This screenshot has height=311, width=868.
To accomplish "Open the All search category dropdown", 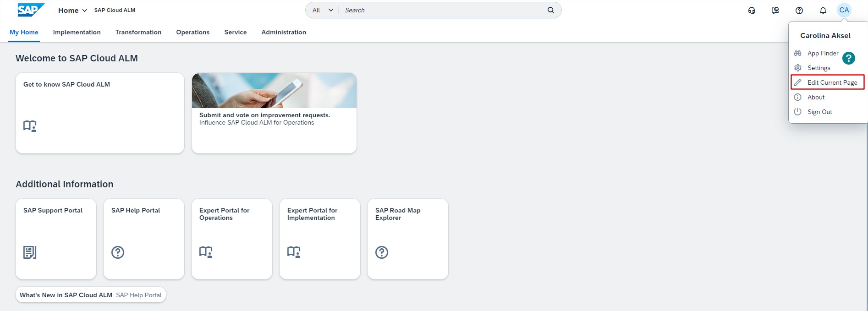I will [323, 10].
